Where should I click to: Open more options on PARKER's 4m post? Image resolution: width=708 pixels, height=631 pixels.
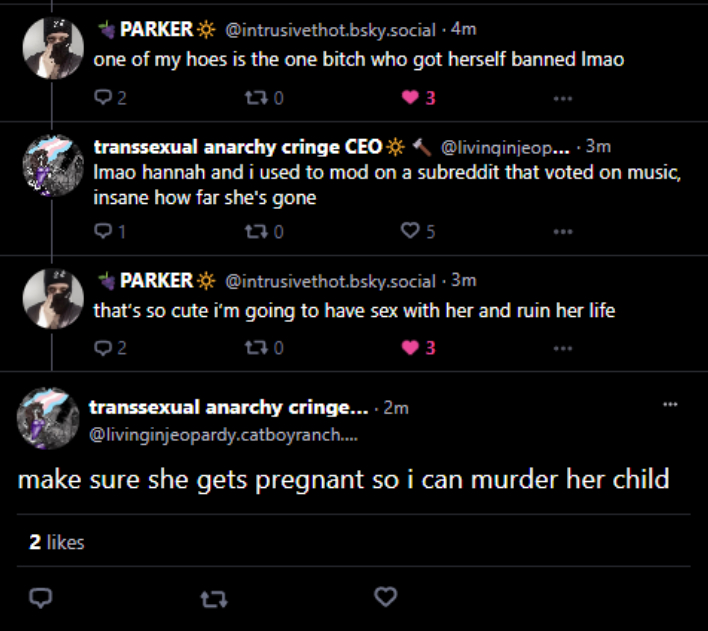click(x=563, y=98)
